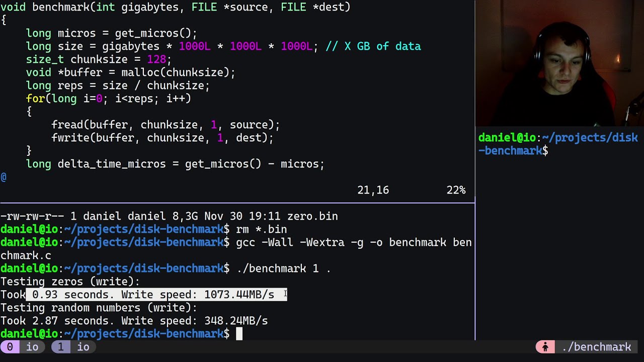Click the right pane daniel@io prompt

pos(558,144)
